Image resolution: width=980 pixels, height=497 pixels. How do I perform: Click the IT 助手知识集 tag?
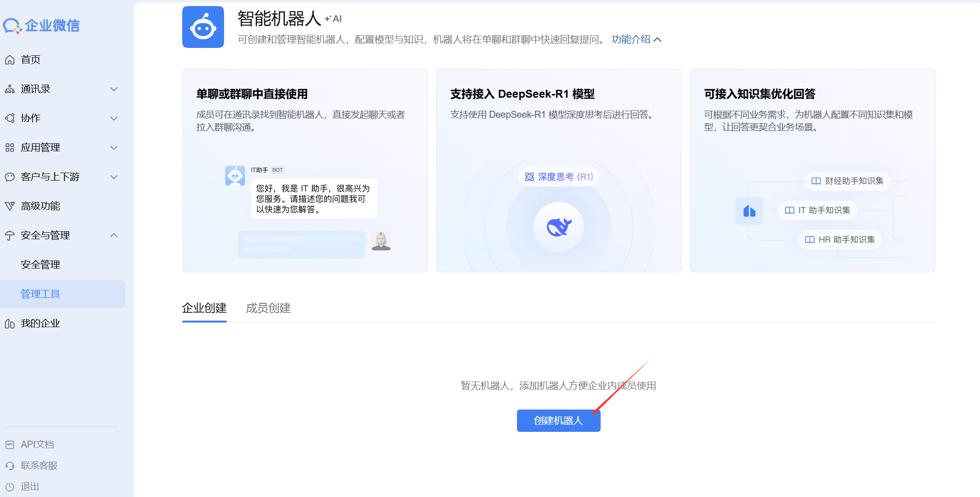tap(818, 210)
